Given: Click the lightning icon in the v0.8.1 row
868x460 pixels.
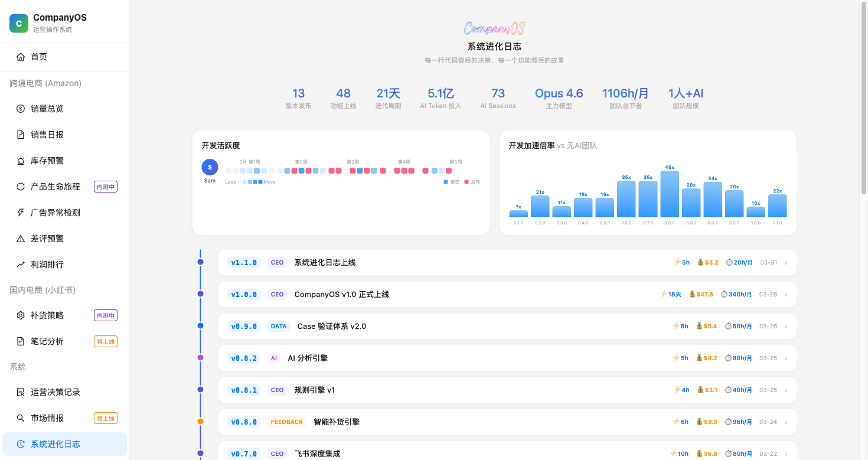Looking at the screenshot, I should pyautogui.click(x=677, y=390).
